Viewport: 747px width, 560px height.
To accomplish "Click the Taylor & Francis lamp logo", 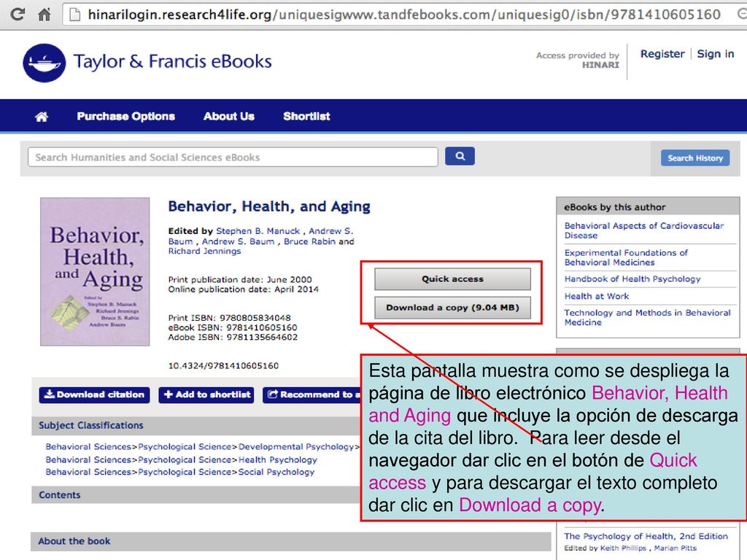I will (44, 63).
